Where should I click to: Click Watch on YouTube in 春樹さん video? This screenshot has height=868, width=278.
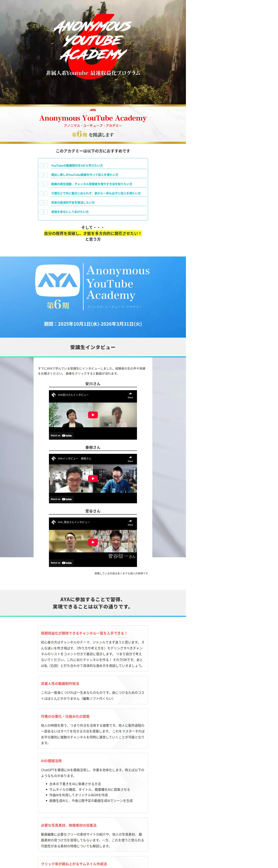pyautogui.click(x=61, y=499)
